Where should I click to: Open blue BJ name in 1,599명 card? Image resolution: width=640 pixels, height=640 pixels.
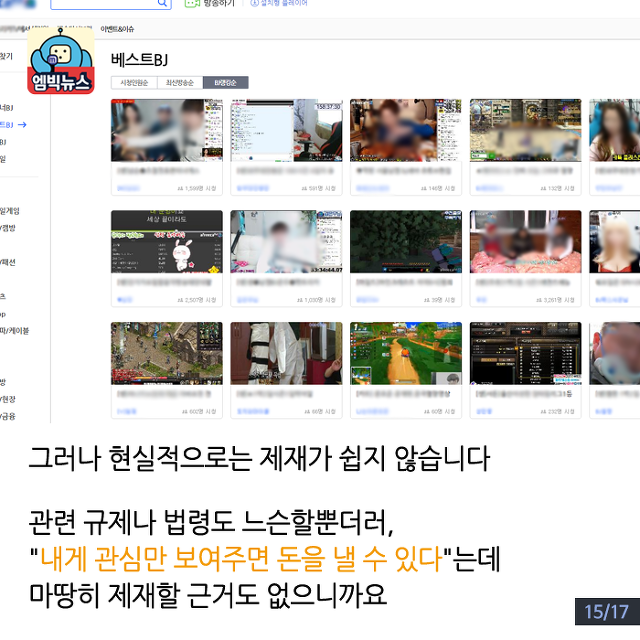tap(128, 189)
